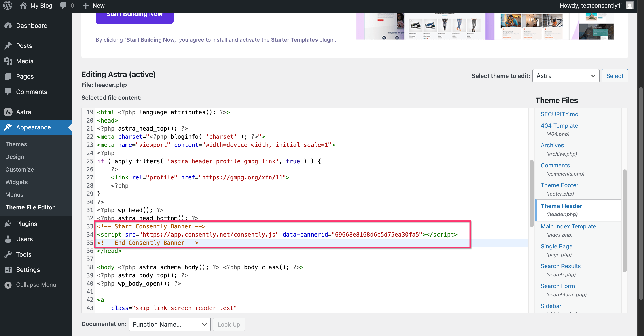
Task: Click the plus New icon
Action: tap(86, 6)
